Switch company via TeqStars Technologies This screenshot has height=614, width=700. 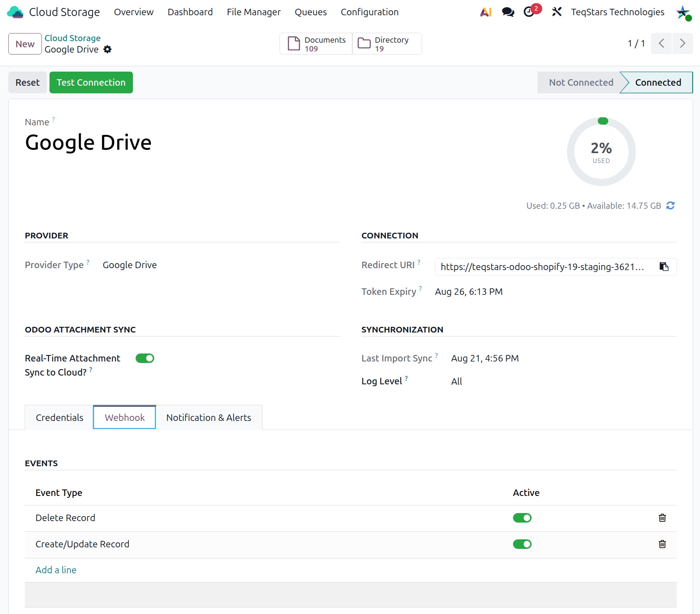pyautogui.click(x=618, y=12)
